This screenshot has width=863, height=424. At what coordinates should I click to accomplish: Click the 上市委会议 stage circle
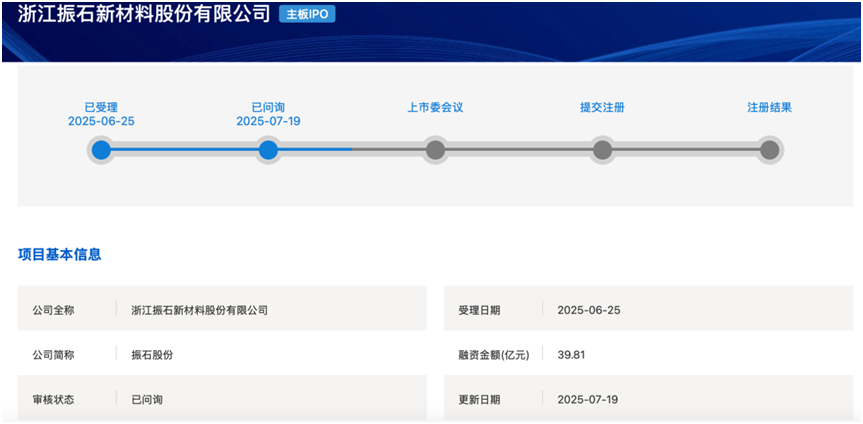tap(435, 149)
